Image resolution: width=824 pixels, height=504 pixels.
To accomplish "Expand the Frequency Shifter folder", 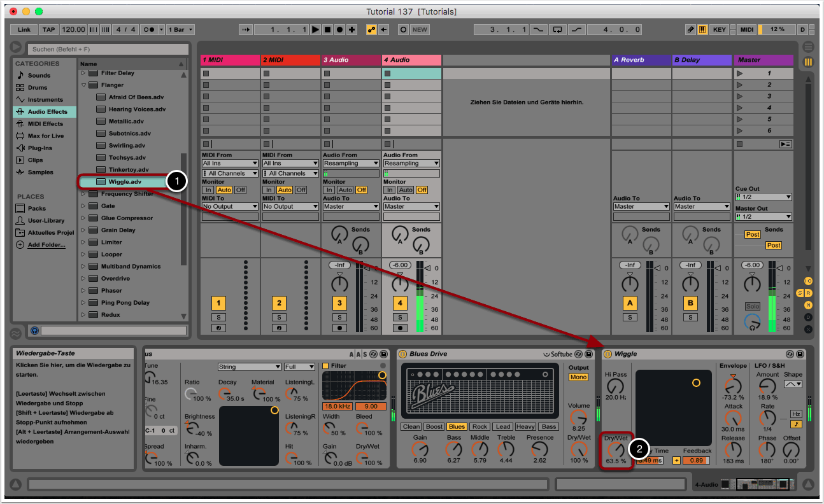I will (83, 194).
